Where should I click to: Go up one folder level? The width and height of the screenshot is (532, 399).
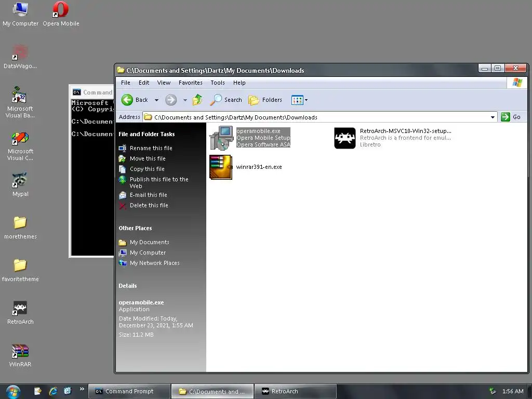coord(197,100)
